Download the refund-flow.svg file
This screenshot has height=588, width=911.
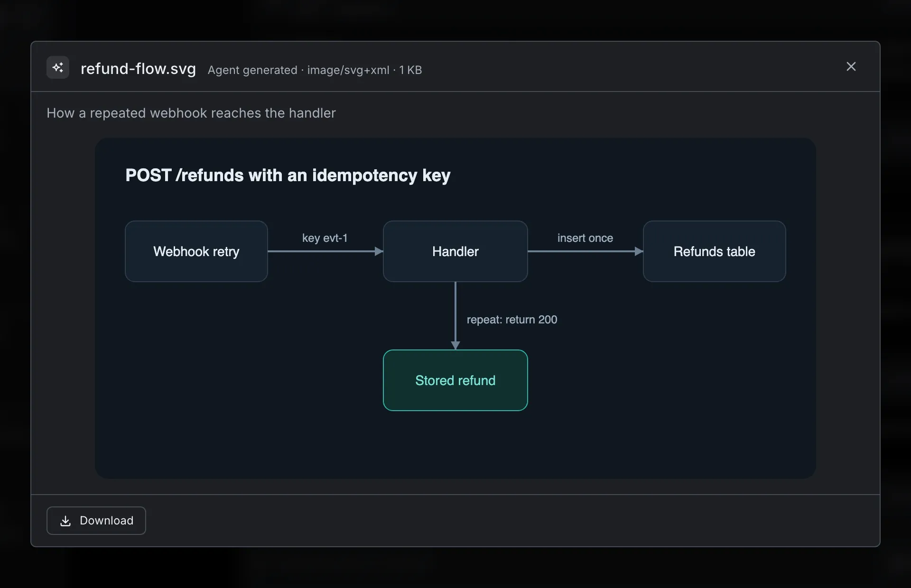[96, 521]
